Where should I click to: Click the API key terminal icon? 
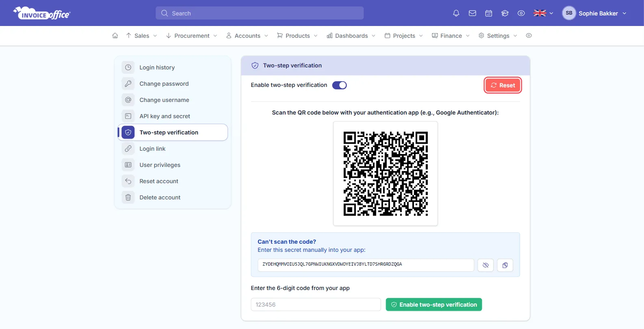tap(128, 116)
